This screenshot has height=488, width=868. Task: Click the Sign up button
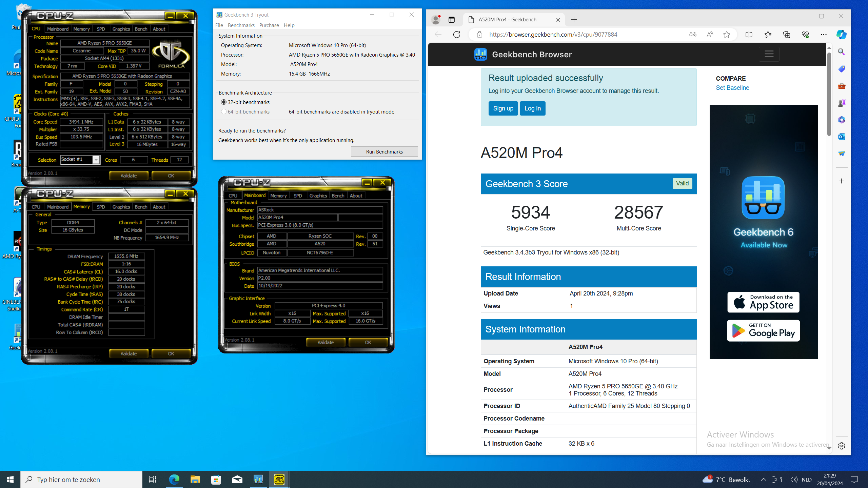click(503, 108)
